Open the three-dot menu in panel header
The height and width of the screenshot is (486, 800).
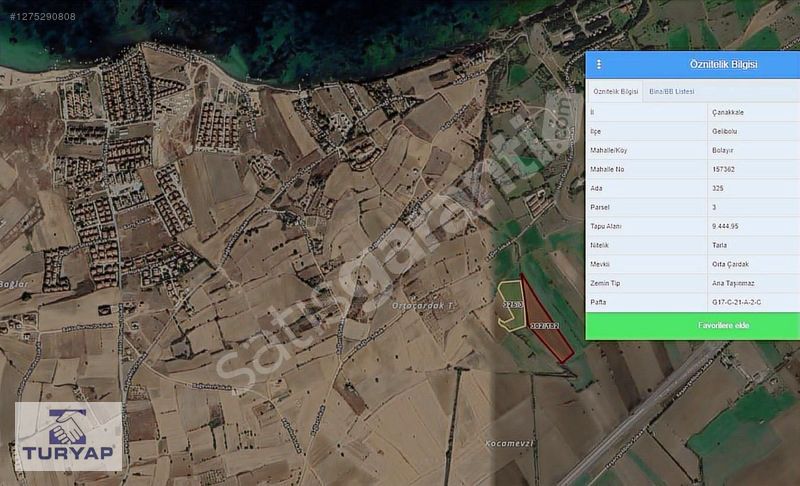(599, 64)
